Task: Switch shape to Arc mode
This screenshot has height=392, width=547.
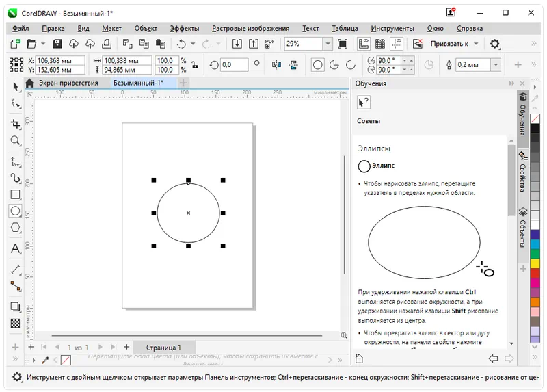Action: click(351, 65)
